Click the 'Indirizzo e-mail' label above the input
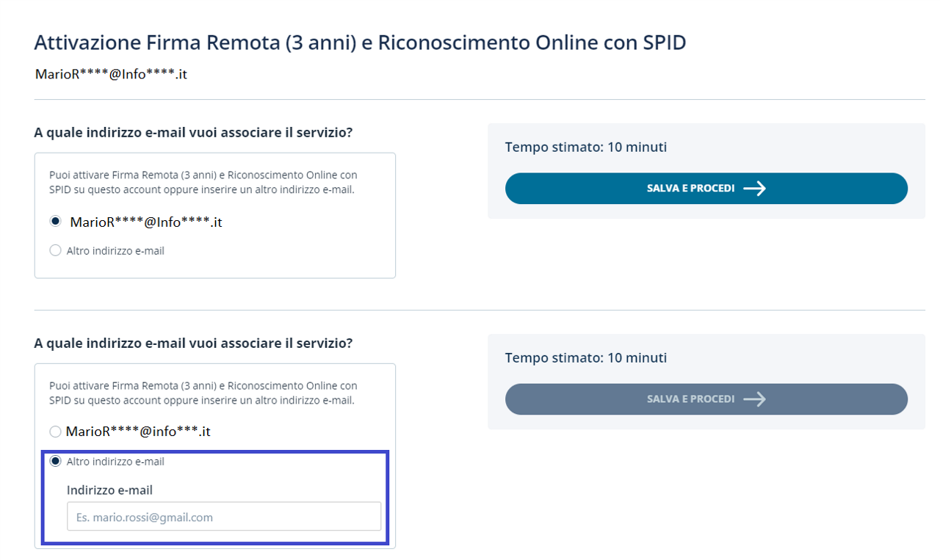940x560 pixels. 109,490
